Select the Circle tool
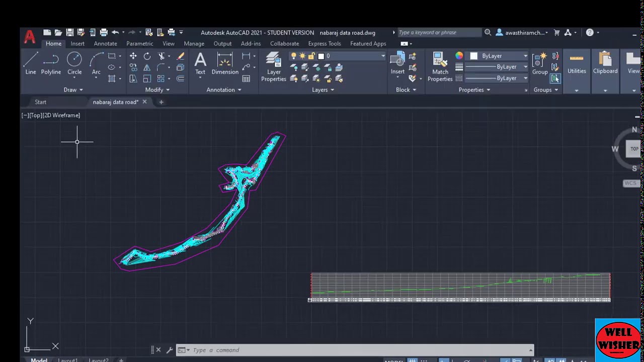The image size is (644, 362). pyautogui.click(x=74, y=63)
